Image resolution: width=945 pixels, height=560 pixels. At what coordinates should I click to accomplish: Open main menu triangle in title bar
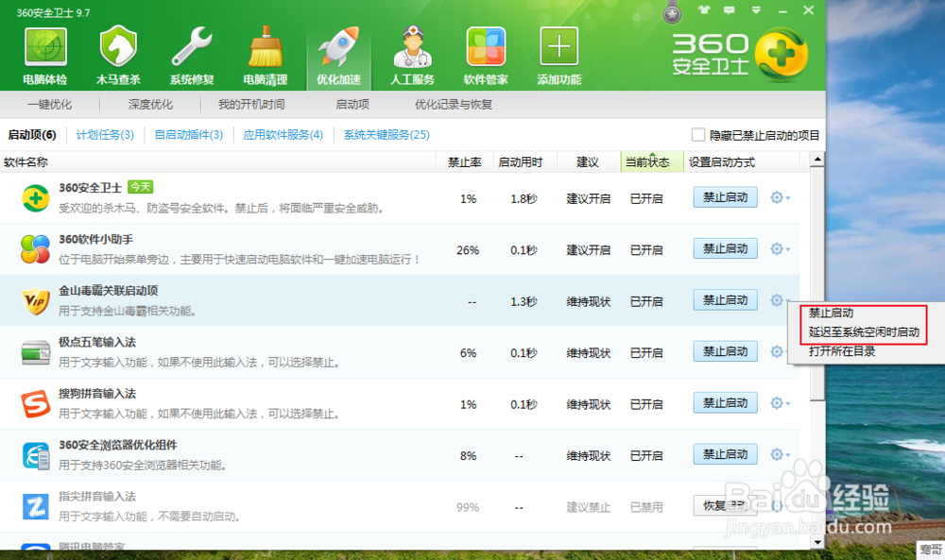[x=756, y=10]
